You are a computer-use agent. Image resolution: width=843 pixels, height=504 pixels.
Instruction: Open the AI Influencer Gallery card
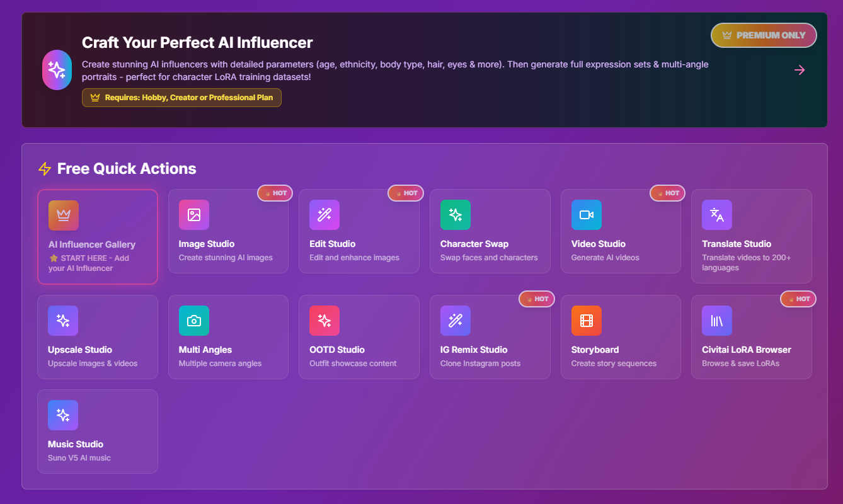pos(98,237)
